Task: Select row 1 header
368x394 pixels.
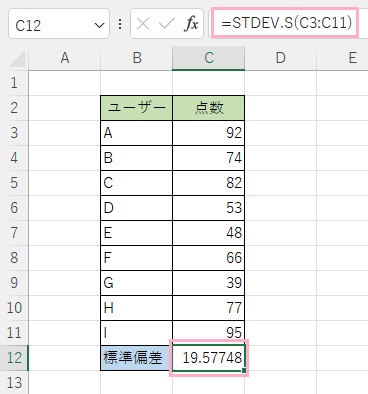Action: 14,83
